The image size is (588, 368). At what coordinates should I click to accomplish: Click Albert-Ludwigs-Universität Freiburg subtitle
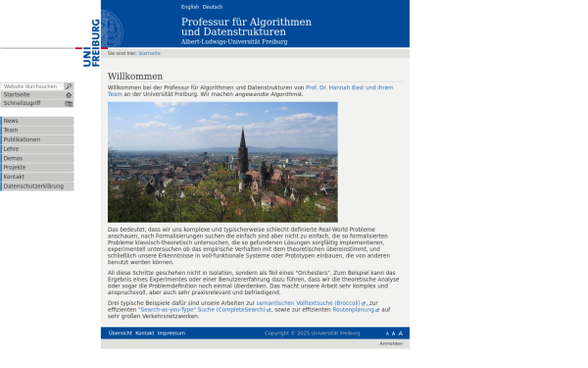[234, 41]
